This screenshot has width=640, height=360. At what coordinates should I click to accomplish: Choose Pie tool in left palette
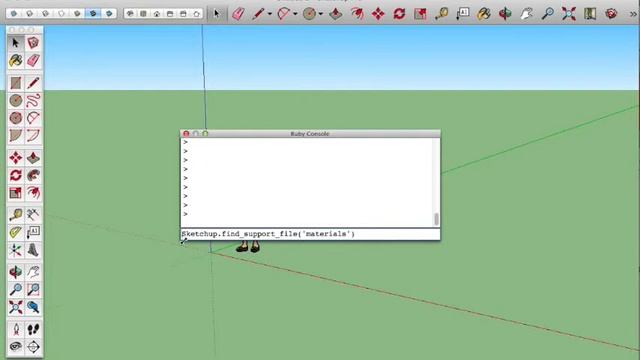pyautogui.click(x=16, y=136)
